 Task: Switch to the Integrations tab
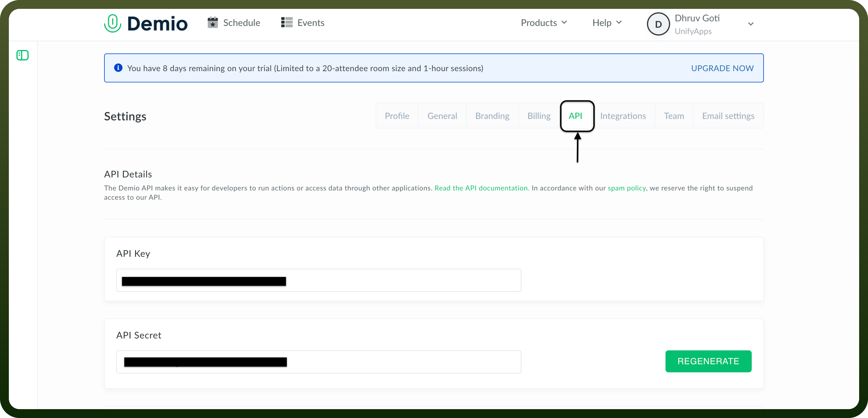click(623, 116)
